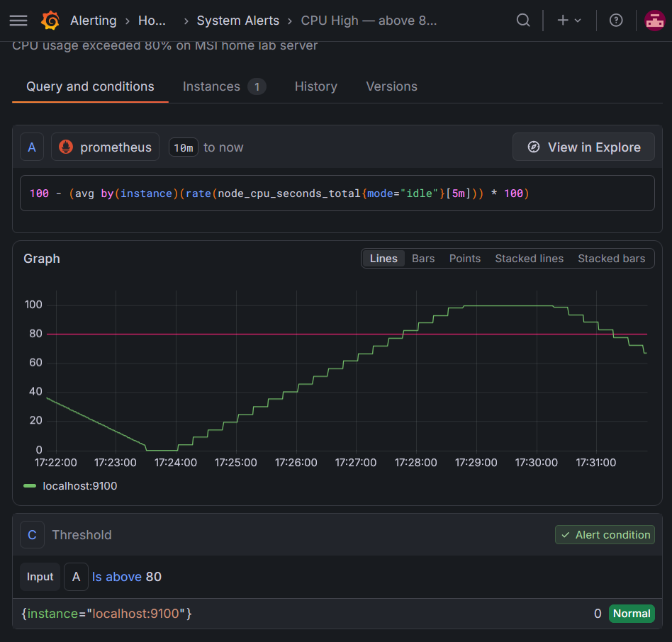Select the Stacked lines graph style
This screenshot has width=672, height=642.
point(530,259)
